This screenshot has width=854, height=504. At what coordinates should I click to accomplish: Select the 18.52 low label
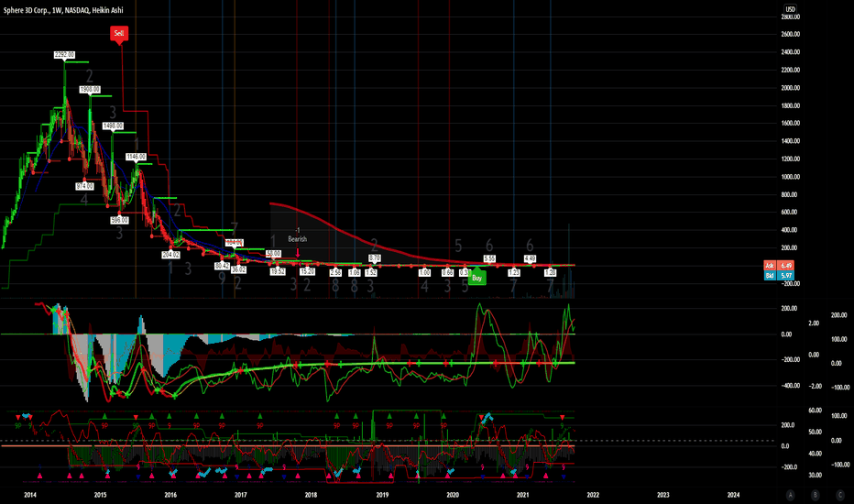(x=278, y=271)
